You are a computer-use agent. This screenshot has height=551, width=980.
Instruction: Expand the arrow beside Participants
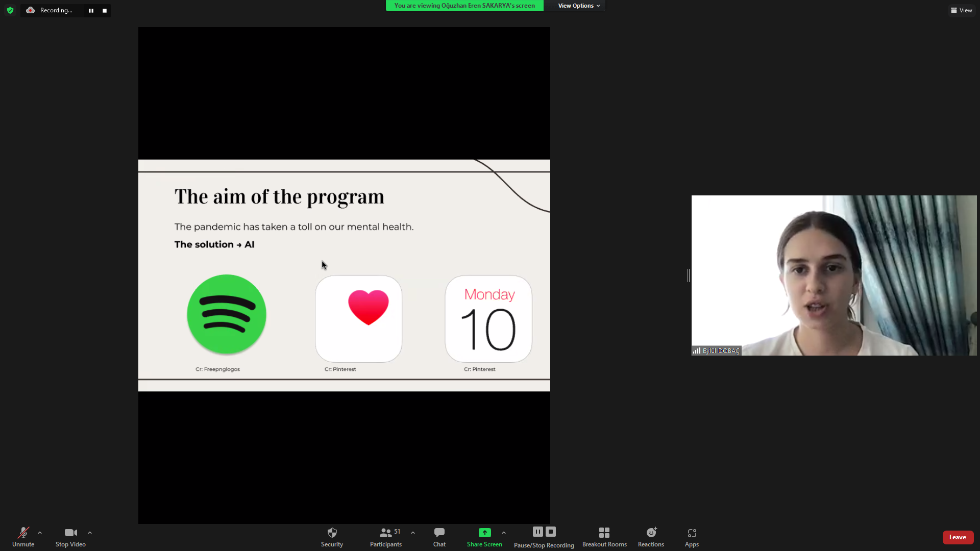click(413, 533)
